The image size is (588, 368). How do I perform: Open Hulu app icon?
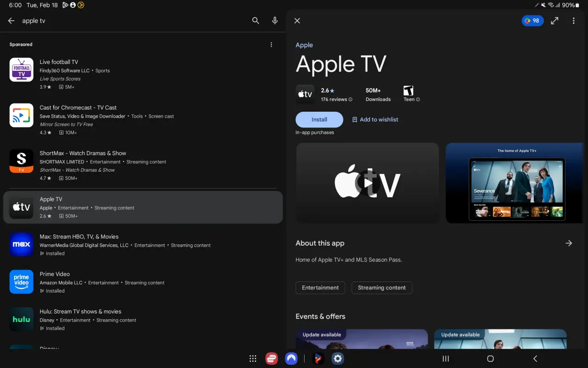[x=22, y=319]
